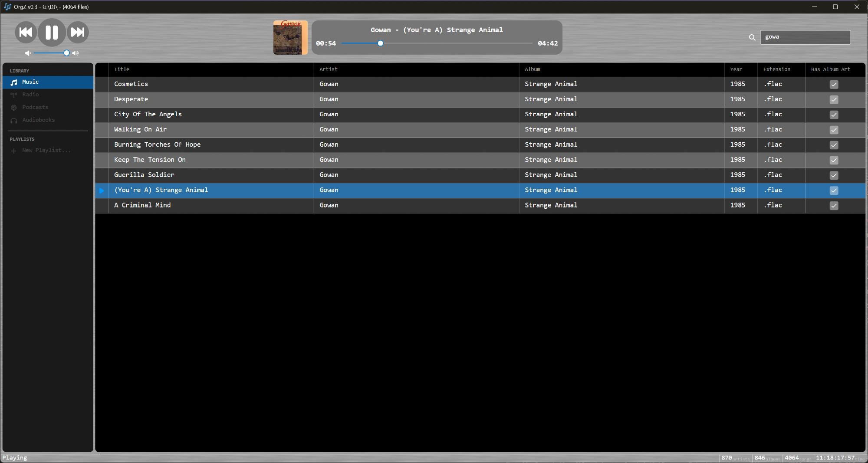Toggle album art checkbox for Cosmetics
868x463 pixels.
(834, 85)
